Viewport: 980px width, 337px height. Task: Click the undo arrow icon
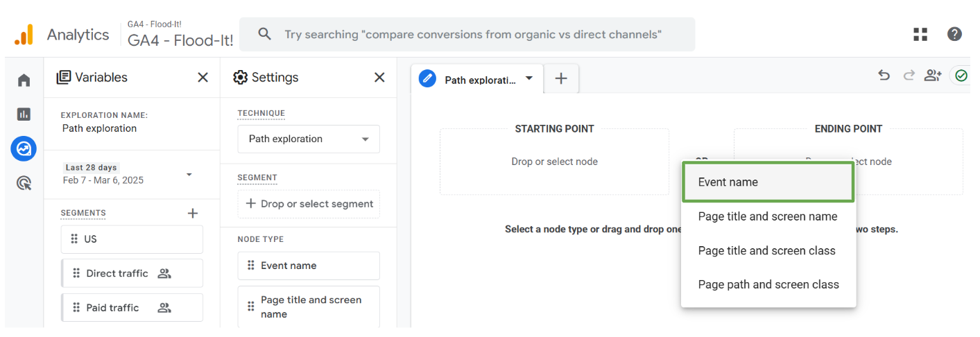884,76
